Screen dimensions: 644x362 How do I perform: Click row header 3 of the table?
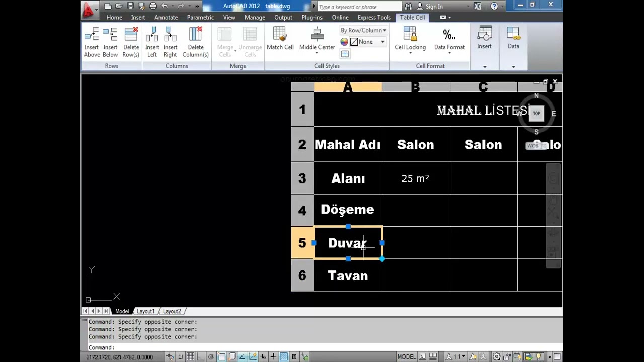[302, 178]
